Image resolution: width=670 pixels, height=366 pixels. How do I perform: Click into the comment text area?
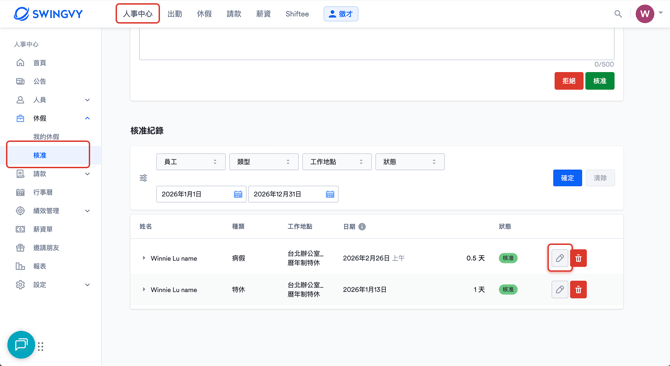click(376, 44)
